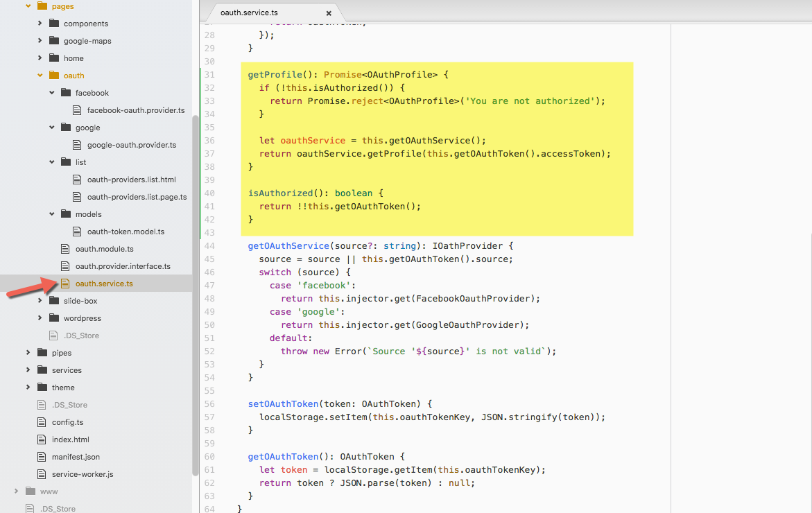Screen dimensions: 812x513
Task: Select .DS_Store under the wordpress folder
Action: coord(81,336)
